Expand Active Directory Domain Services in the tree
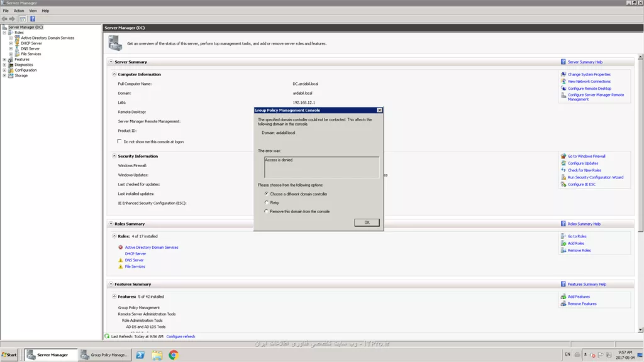 click(11, 38)
